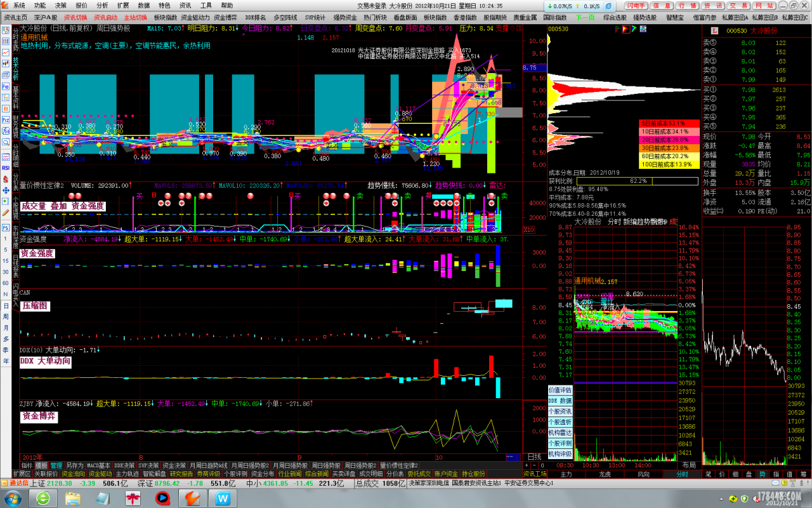
Task: Click the 买① 7.98 order book row
Action: (x=756, y=90)
